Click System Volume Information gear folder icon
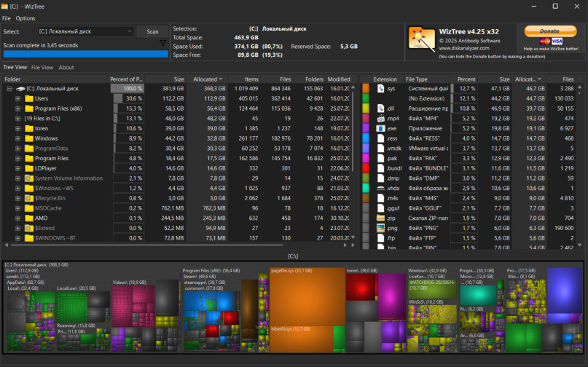 click(29, 178)
